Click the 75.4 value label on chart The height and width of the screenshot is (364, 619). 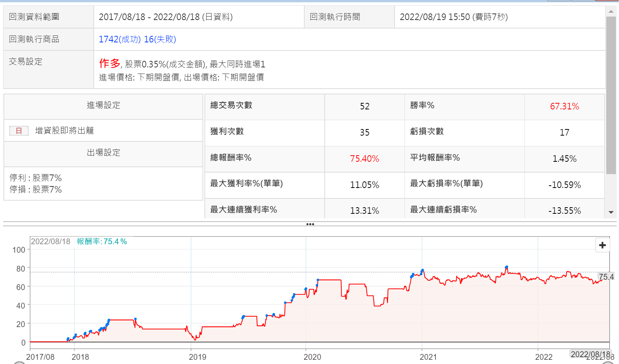pyautogui.click(x=606, y=277)
